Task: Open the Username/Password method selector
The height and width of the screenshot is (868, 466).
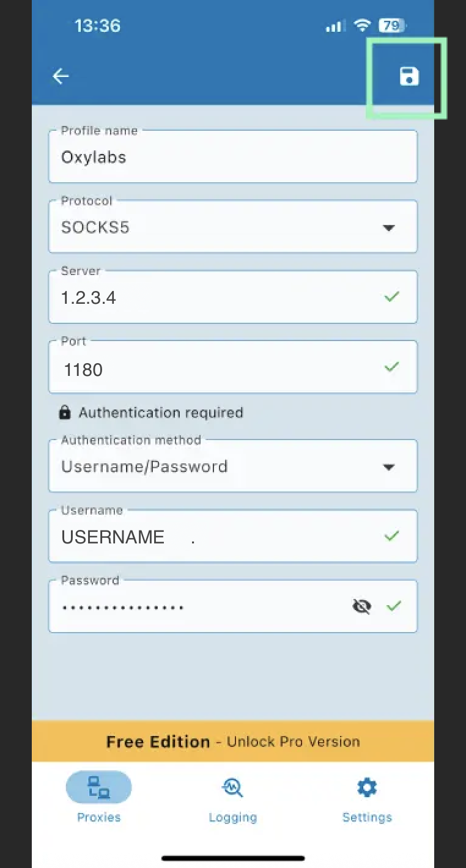Action: (233, 466)
